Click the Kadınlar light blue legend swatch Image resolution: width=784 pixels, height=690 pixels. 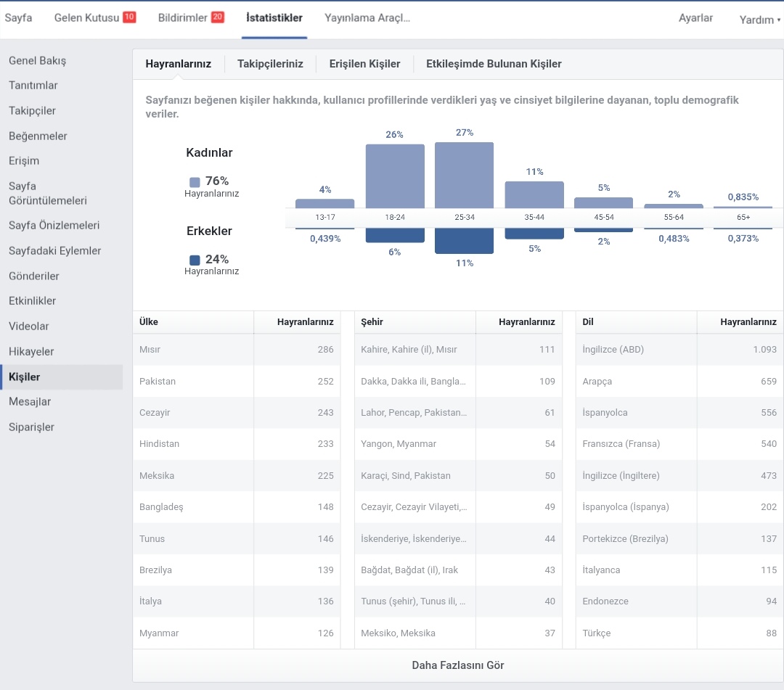(195, 182)
